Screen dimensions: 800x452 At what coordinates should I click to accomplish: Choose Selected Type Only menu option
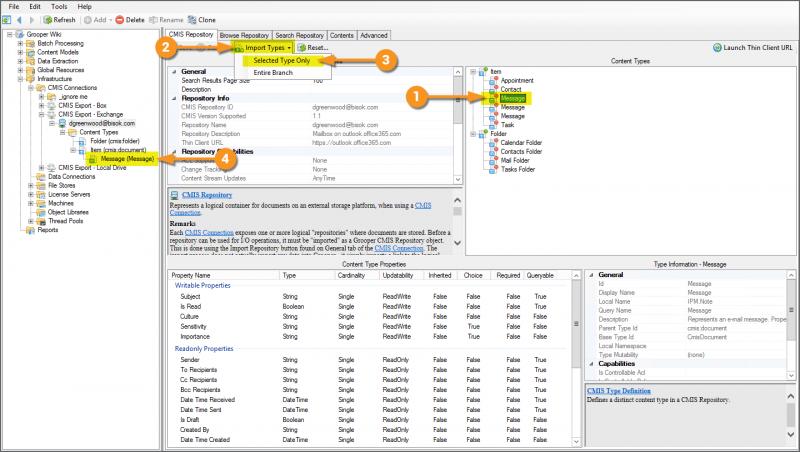point(281,61)
